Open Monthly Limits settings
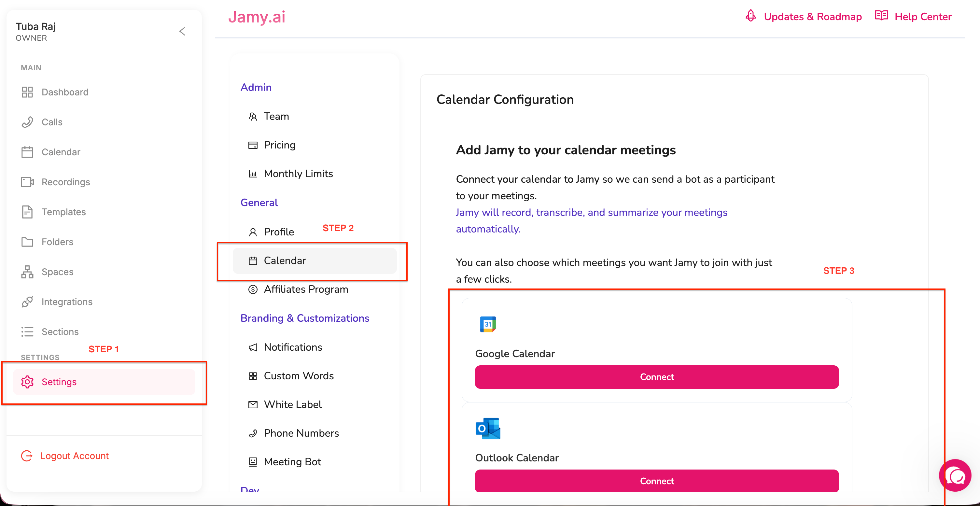 tap(298, 174)
